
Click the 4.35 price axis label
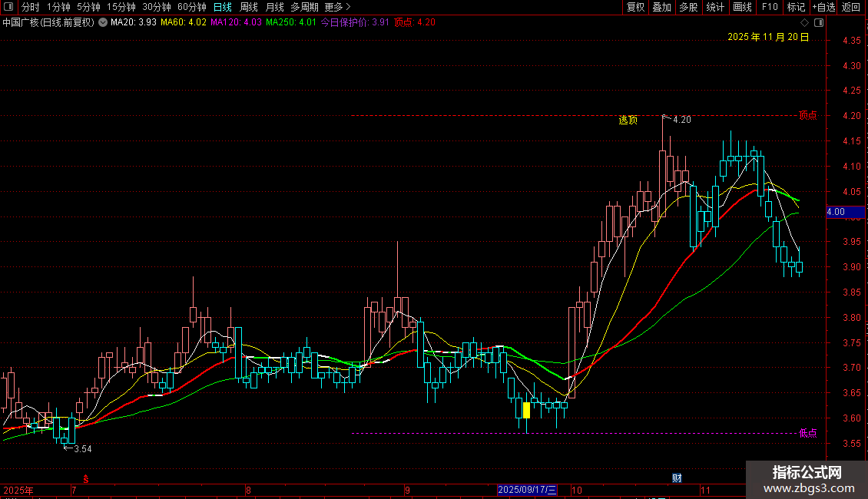click(852, 41)
